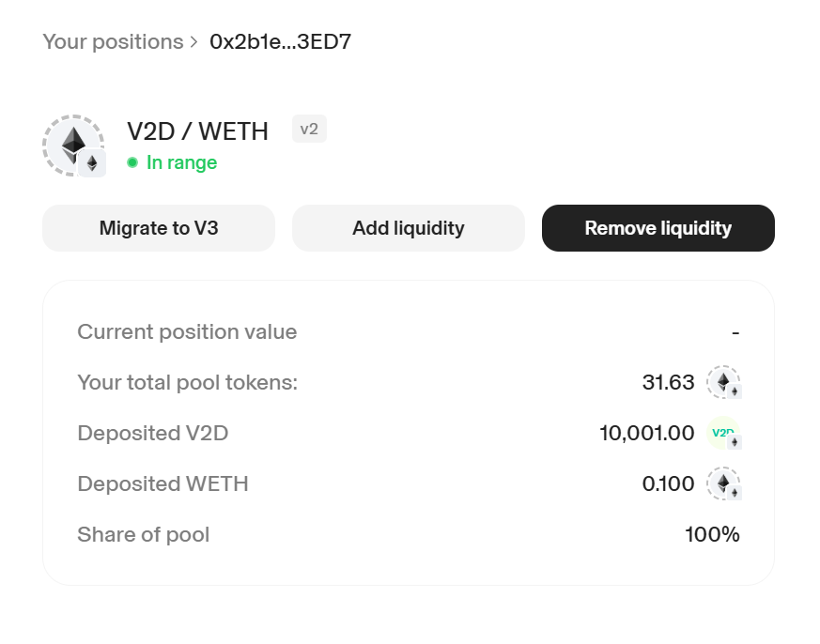This screenshot has height=644, width=820.
Task: Click the Current position value row label
Action: point(187,332)
